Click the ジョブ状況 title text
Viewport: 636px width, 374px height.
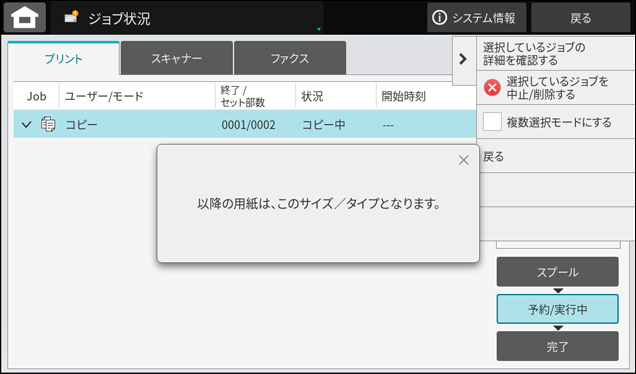click(x=119, y=19)
